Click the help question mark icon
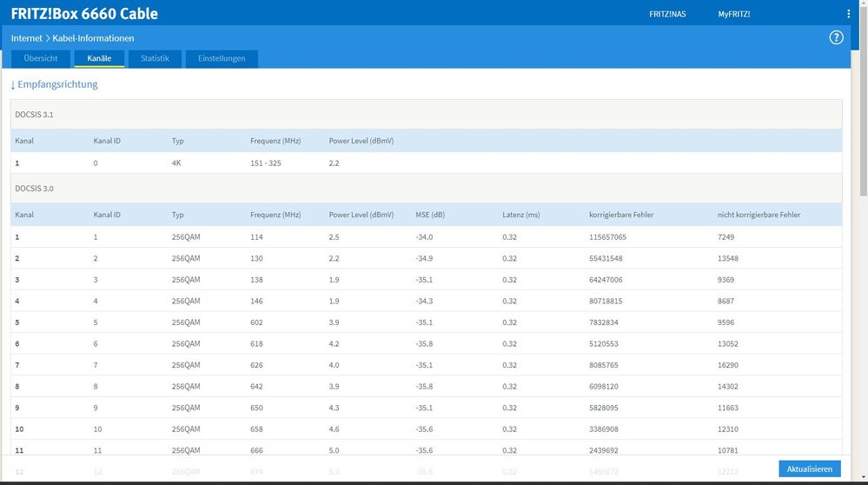This screenshot has height=485, width=868. coord(836,37)
